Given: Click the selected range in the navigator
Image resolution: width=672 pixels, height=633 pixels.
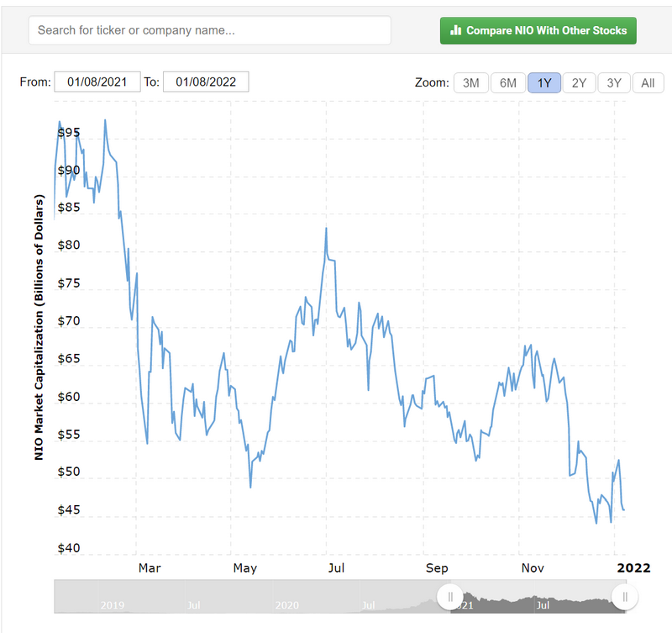Looking at the screenshot, I should click(x=538, y=599).
